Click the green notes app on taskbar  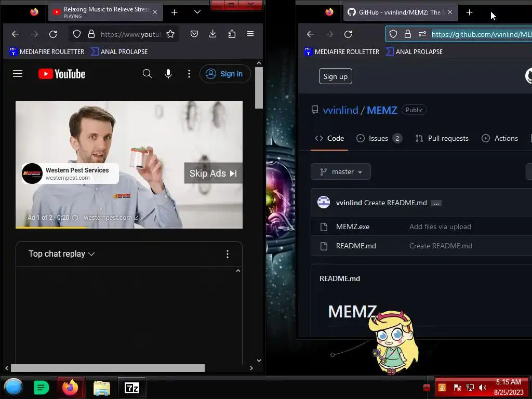click(x=42, y=388)
